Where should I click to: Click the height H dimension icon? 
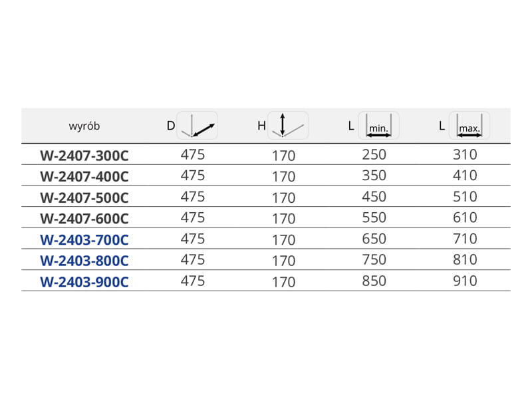[287, 125]
